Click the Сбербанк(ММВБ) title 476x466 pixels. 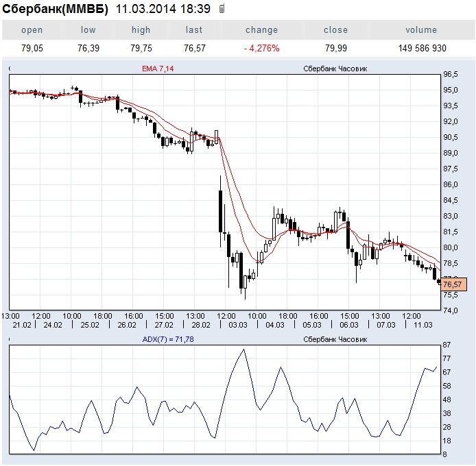55,9
